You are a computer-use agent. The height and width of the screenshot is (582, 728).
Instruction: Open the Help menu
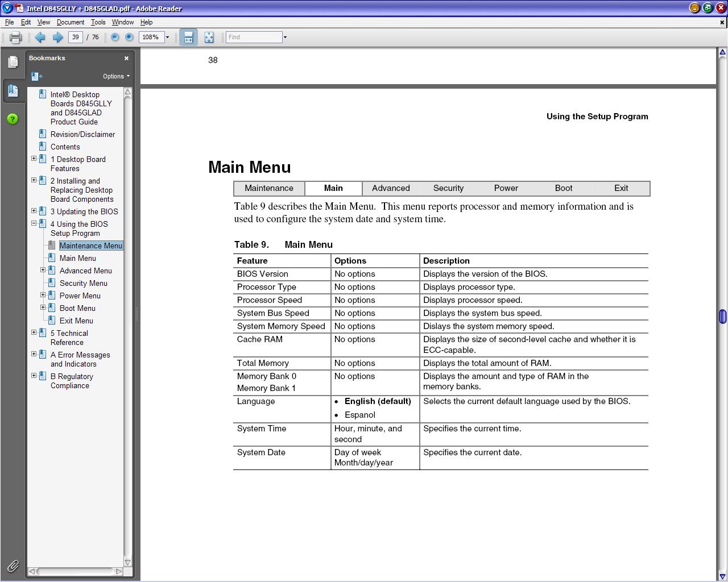[146, 22]
